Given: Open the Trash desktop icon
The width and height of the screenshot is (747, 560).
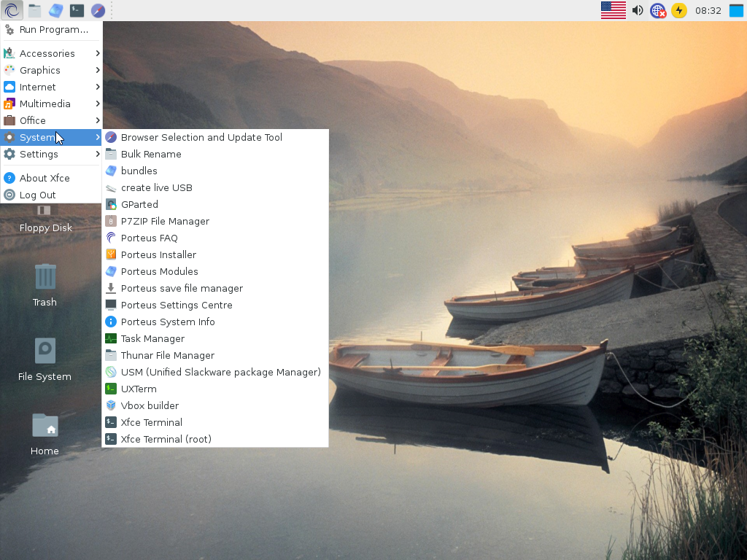Looking at the screenshot, I should point(44,285).
